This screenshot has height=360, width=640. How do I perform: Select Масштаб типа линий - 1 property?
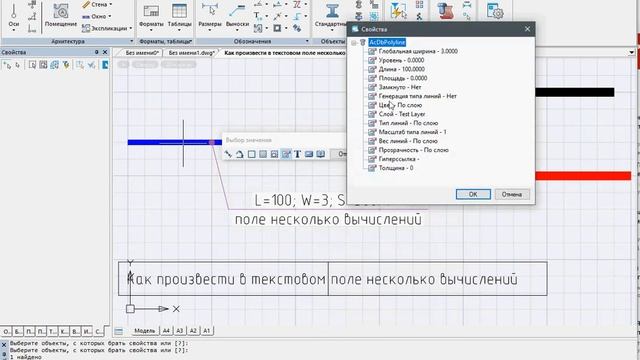pyautogui.click(x=412, y=132)
